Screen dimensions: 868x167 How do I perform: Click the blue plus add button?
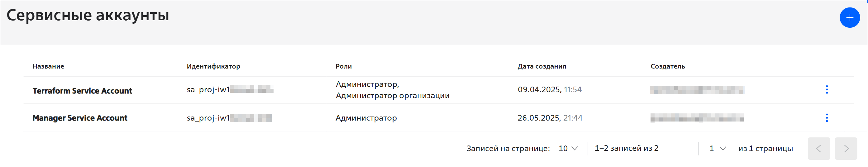pos(850,17)
